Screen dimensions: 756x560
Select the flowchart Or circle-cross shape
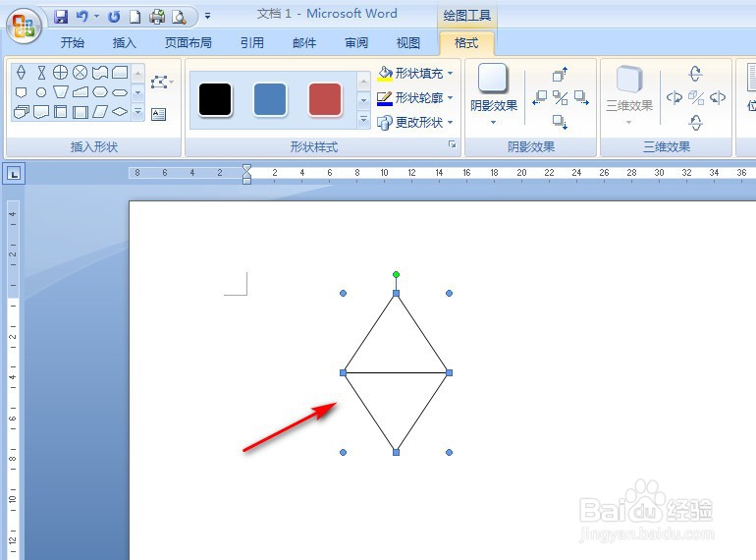point(60,73)
